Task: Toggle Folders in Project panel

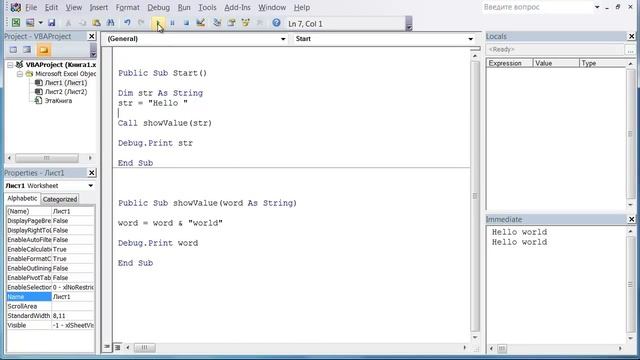Action: coord(43,50)
